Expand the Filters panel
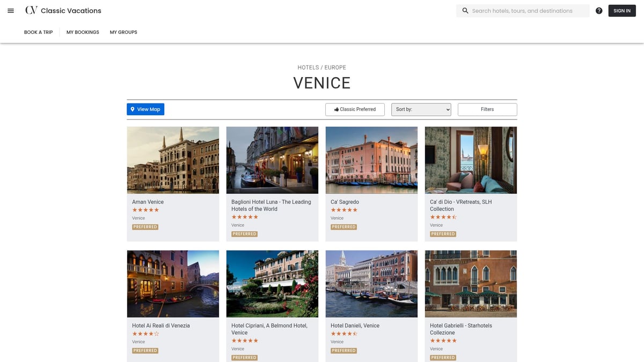This screenshot has width=644, height=362. pos(487,109)
